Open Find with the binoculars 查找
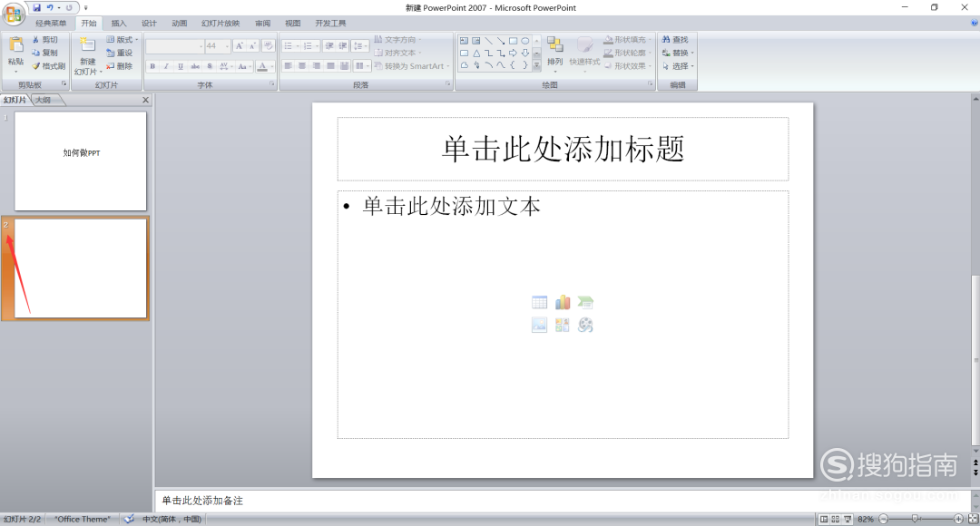 point(675,39)
